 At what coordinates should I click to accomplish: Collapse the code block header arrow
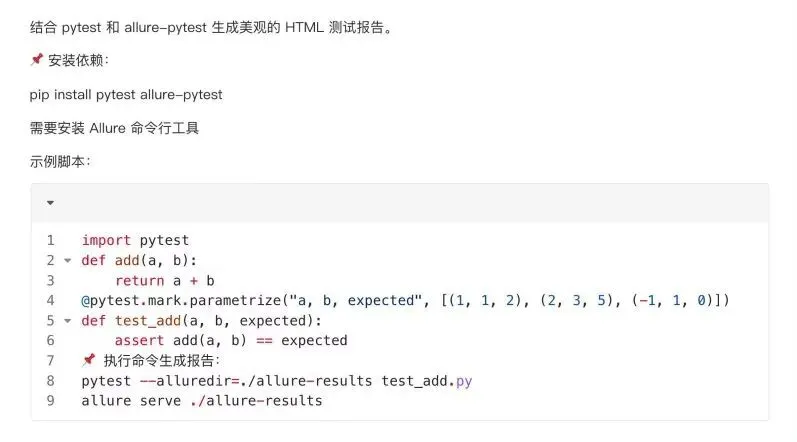(x=50, y=203)
